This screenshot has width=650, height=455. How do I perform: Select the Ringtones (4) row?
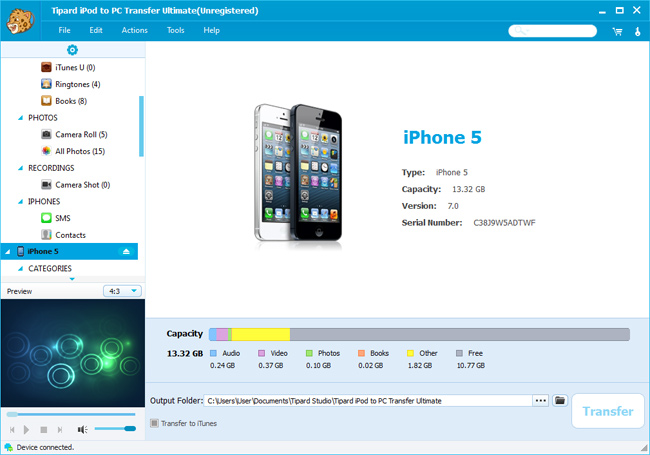(x=70, y=84)
